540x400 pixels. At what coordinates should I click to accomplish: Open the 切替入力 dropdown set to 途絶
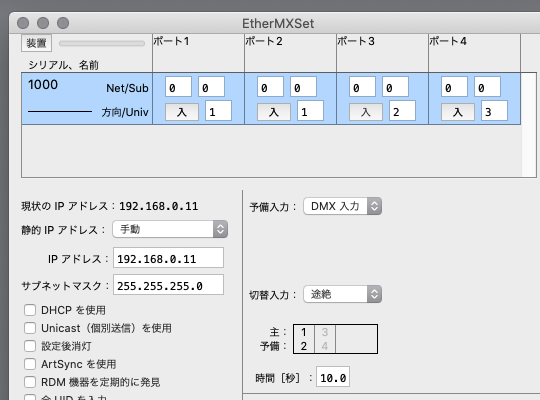[x=342, y=294]
